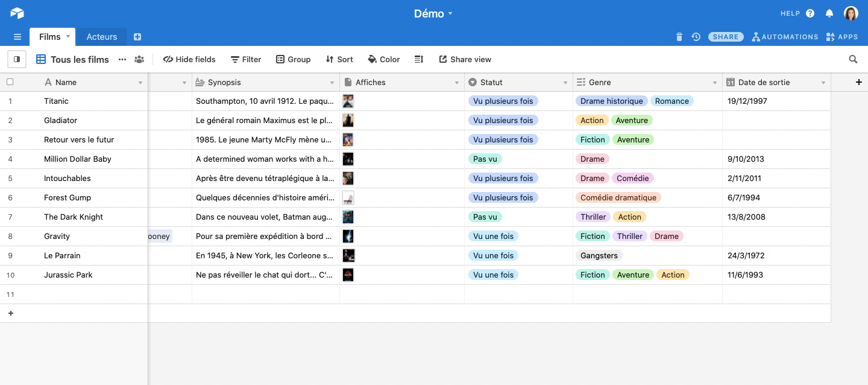Open the Démo base name dropdown
Screen dimensions: 868x385
point(433,13)
